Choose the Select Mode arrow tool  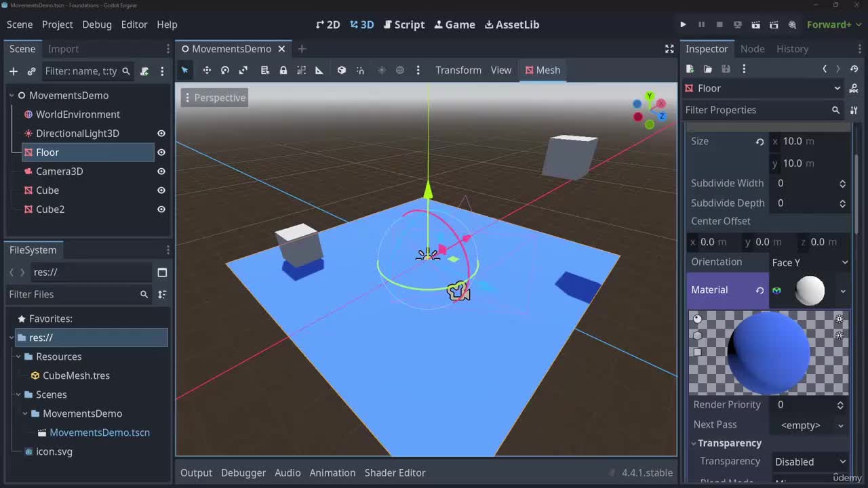point(184,70)
